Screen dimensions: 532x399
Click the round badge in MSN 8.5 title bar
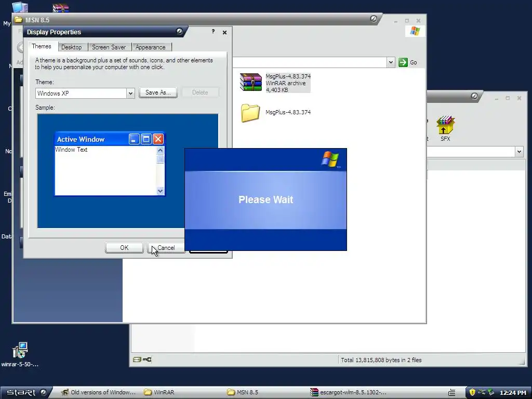(x=373, y=19)
